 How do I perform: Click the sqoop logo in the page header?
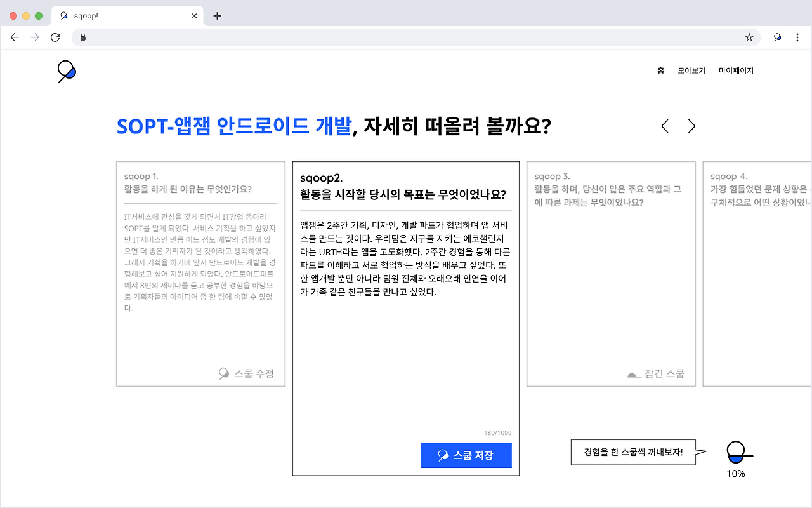point(67,71)
